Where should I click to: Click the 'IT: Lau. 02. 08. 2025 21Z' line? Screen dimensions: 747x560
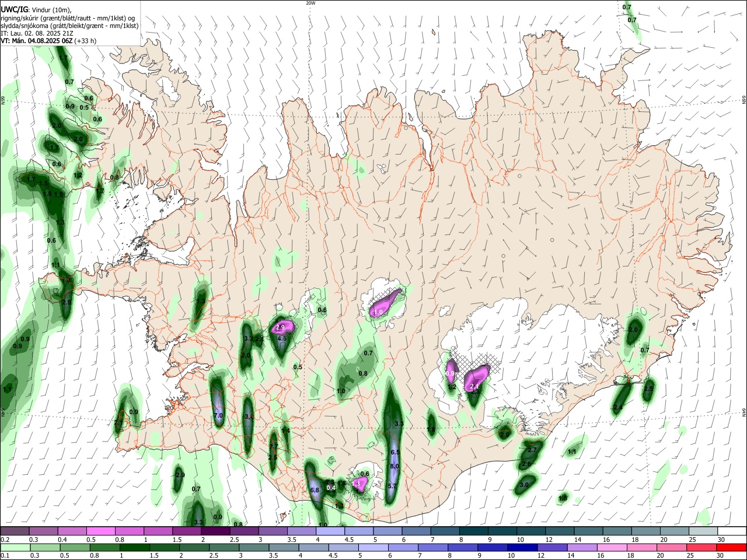37,33
